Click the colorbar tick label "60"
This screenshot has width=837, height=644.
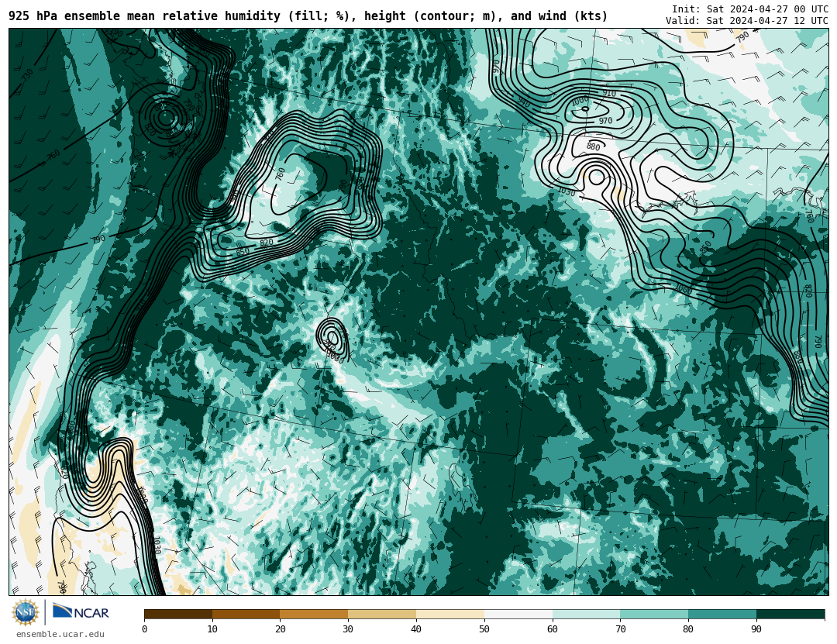pyautogui.click(x=553, y=629)
